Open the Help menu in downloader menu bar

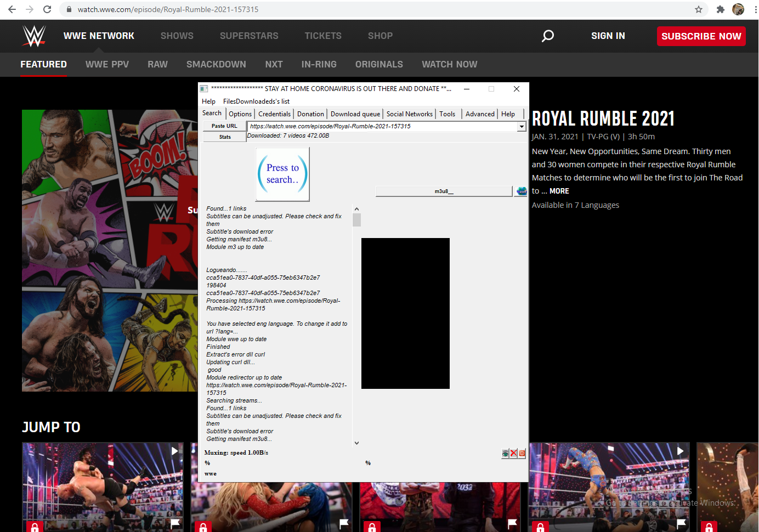click(x=208, y=101)
